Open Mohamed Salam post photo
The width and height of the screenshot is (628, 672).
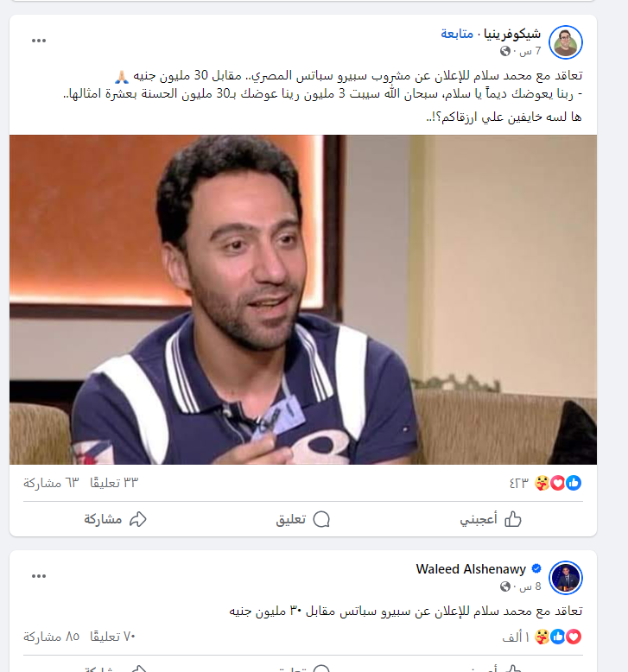(x=303, y=300)
